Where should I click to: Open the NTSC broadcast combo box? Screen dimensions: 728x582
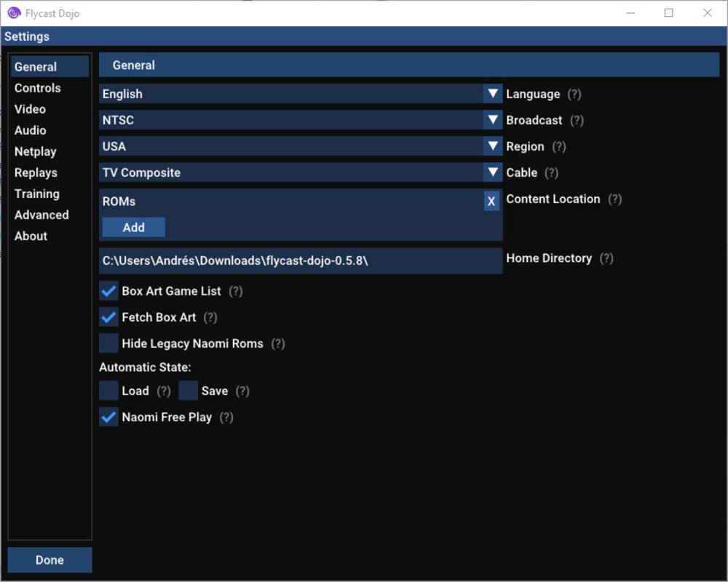[x=301, y=120]
